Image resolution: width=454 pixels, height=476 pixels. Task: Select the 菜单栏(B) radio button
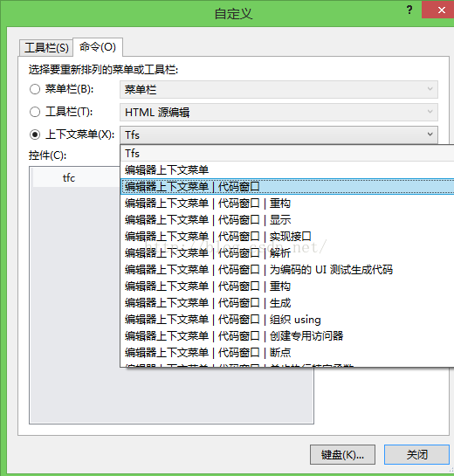(x=35, y=89)
